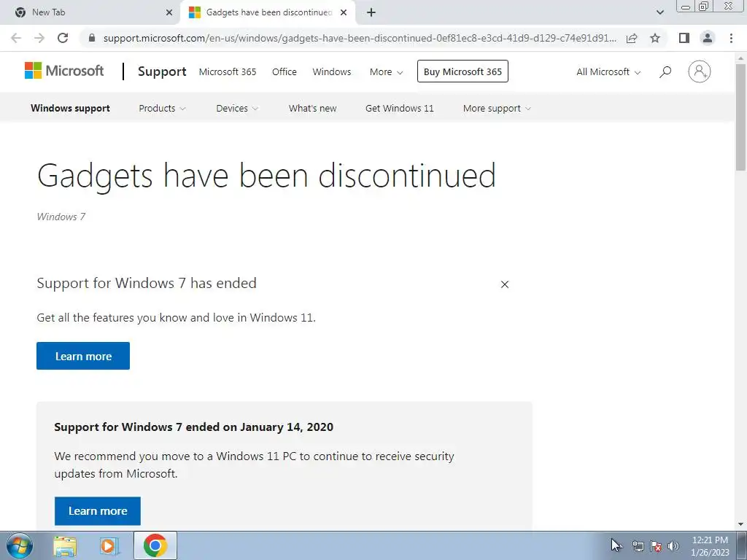Launch Windows Media Player from taskbar
Viewport: 747px width, 560px height.
click(x=109, y=545)
